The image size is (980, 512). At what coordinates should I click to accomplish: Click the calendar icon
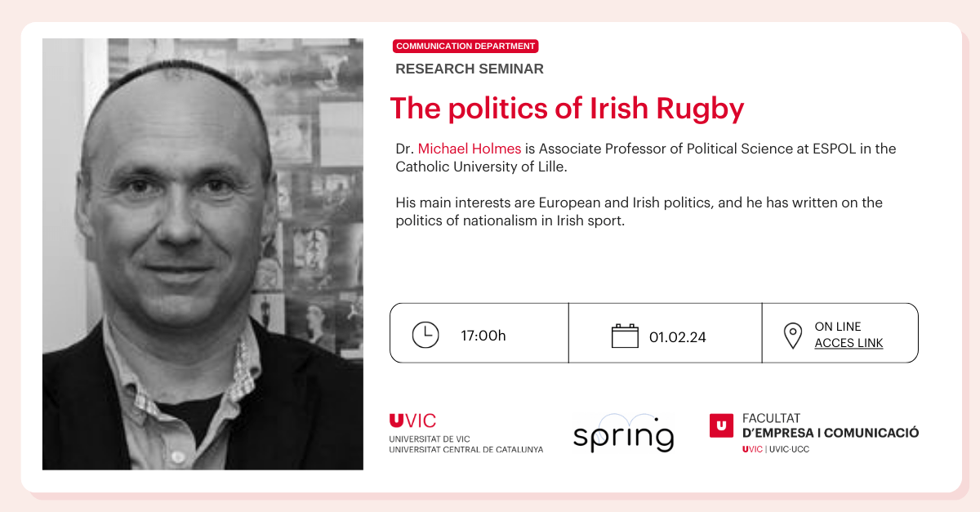[x=625, y=336]
